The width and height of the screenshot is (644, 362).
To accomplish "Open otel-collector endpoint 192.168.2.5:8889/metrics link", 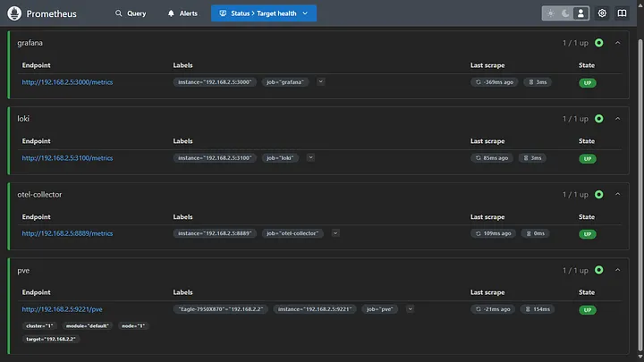I will coord(67,233).
